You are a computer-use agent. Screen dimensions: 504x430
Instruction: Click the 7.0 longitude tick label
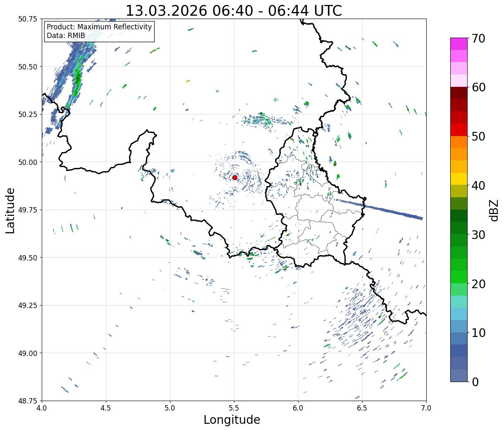426,408
